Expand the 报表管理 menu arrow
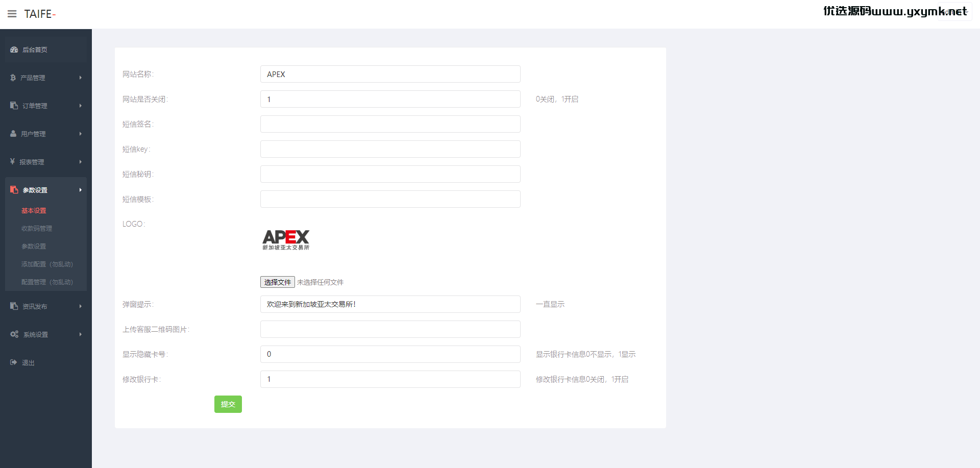The width and height of the screenshot is (980, 468). (x=81, y=162)
